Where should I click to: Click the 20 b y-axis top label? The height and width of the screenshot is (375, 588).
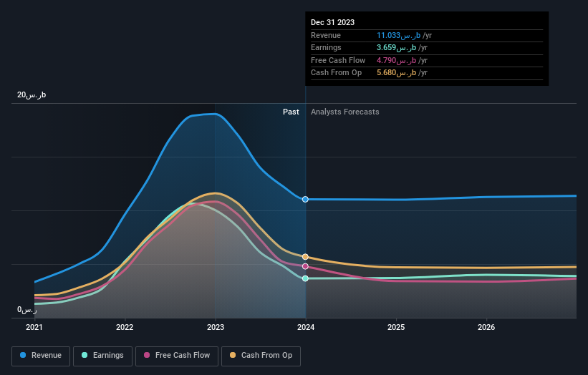click(32, 94)
